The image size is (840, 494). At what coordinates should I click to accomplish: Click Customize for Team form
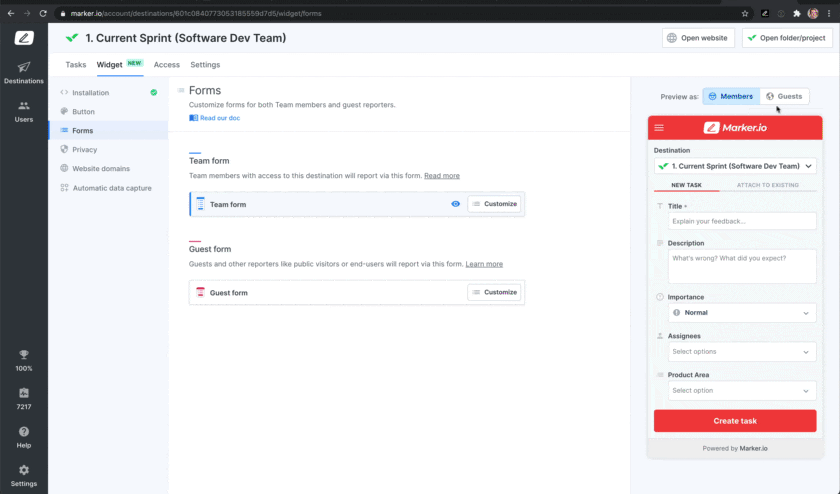point(494,204)
